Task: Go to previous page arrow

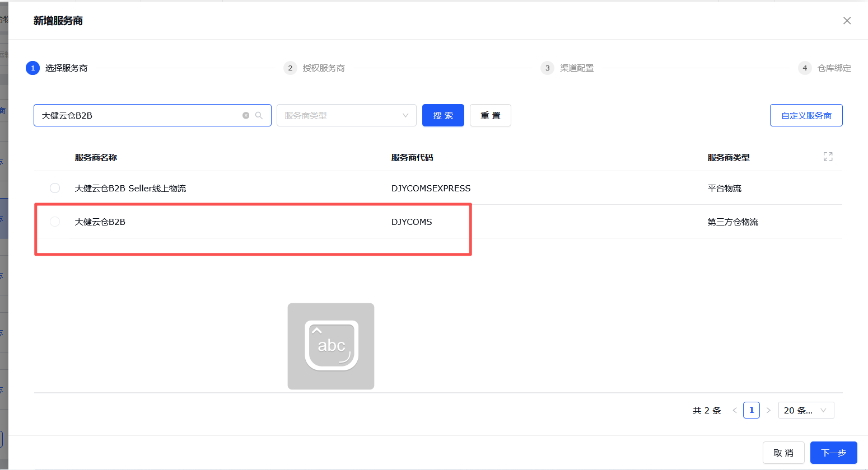Action: pos(735,410)
